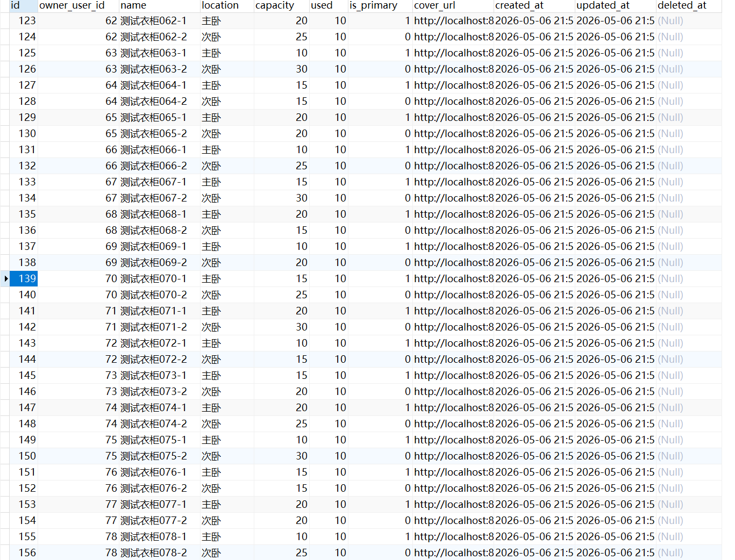Click name cell 测试衣柜078-2
Viewport: 735px width, 560px height.
coord(159,552)
